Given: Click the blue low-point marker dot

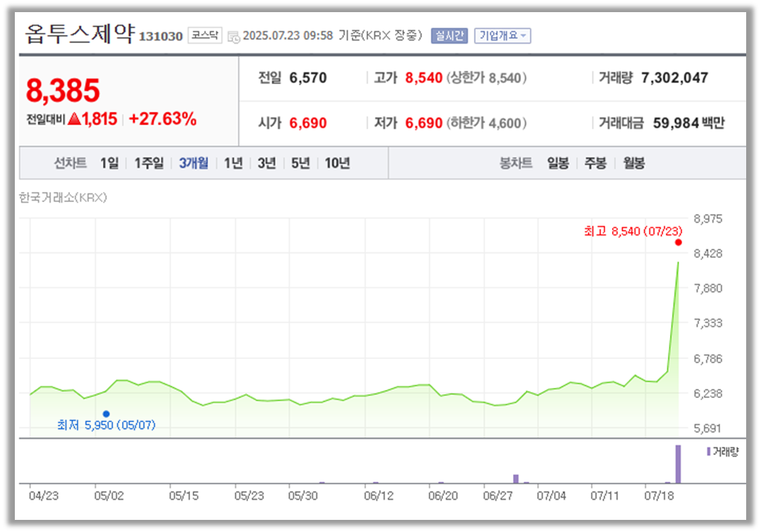Looking at the screenshot, I should (106, 413).
